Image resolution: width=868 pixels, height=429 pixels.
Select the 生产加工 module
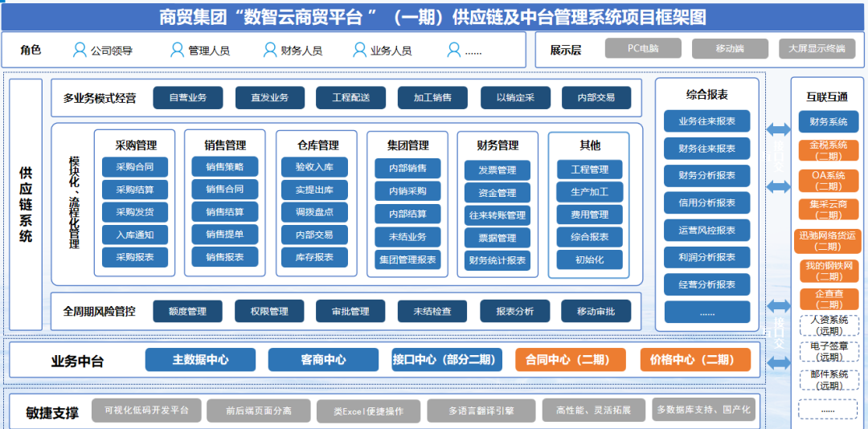point(590,192)
